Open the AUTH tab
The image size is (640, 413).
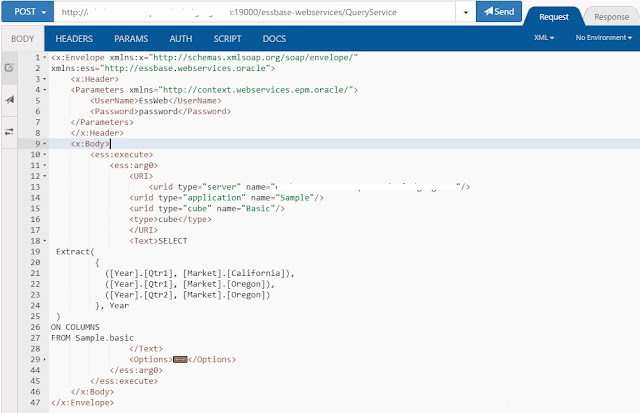point(180,39)
